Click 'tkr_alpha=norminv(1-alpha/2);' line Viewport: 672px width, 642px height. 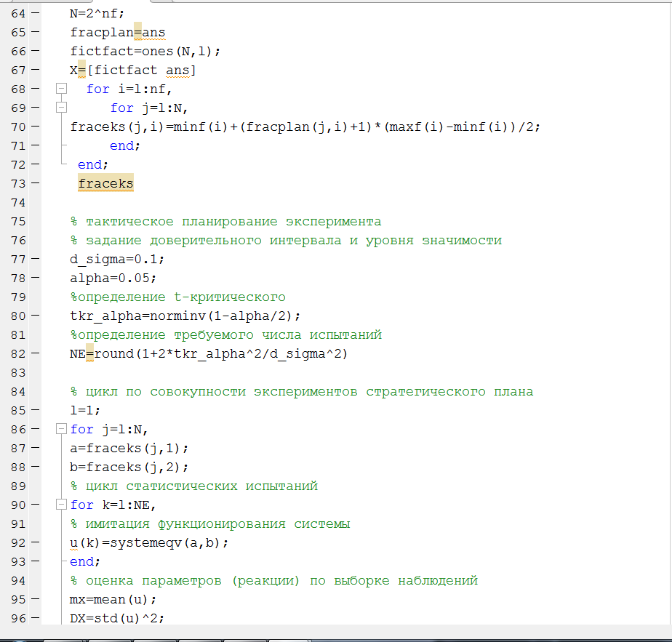[x=185, y=316]
